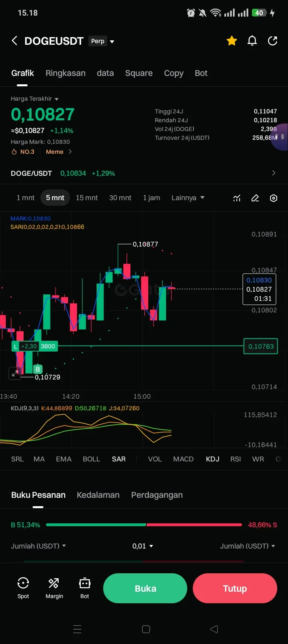Screen dimensions: 288x644
Task: Expand Harga Terakhir price type dropdown
Action: pyautogui.click(x=34, y=99)
